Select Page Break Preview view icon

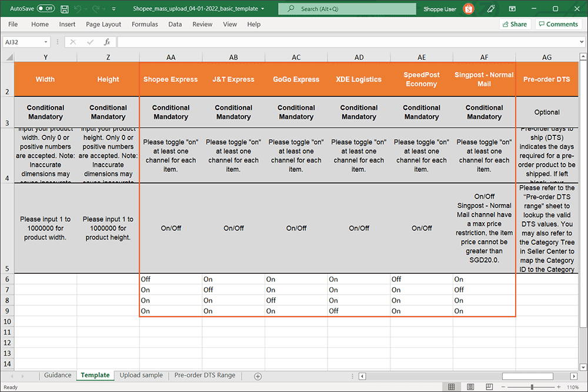point(489,387)
